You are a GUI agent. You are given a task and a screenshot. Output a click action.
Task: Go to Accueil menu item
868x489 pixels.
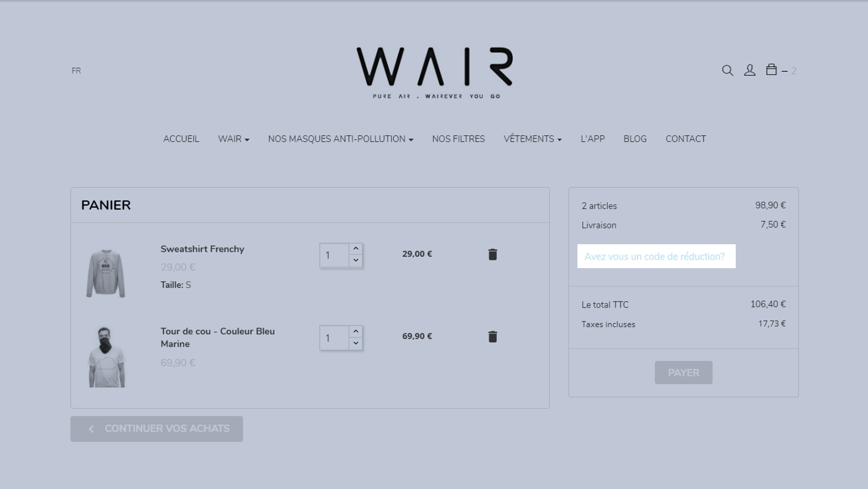click(181, 139)
